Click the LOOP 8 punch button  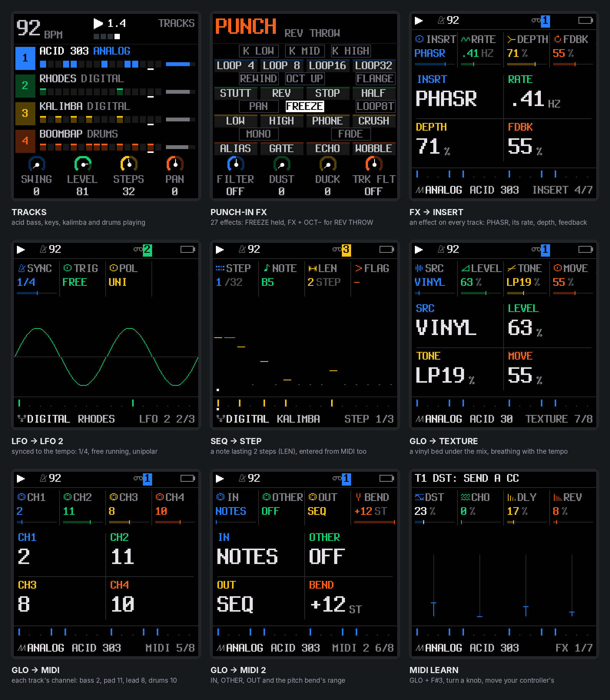pos(282,65)
